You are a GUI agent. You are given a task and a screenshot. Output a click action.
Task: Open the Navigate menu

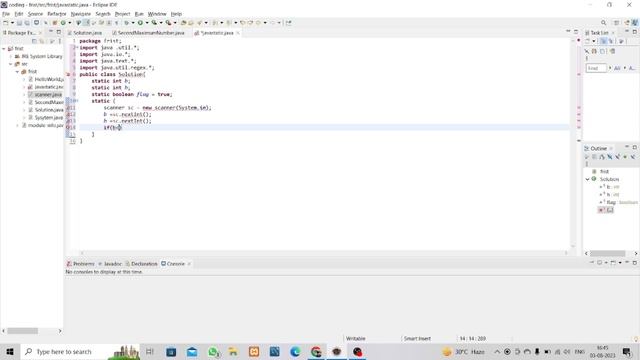point(81,14)
